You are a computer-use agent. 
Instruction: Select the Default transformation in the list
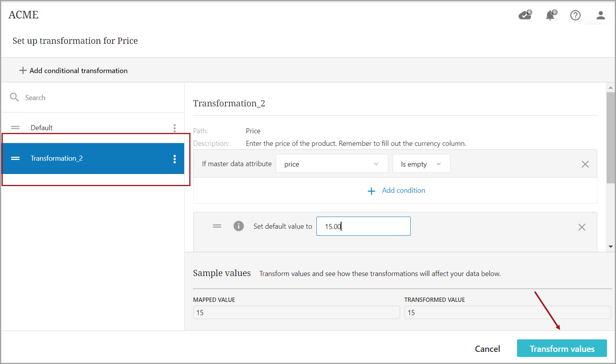[42, 128]
